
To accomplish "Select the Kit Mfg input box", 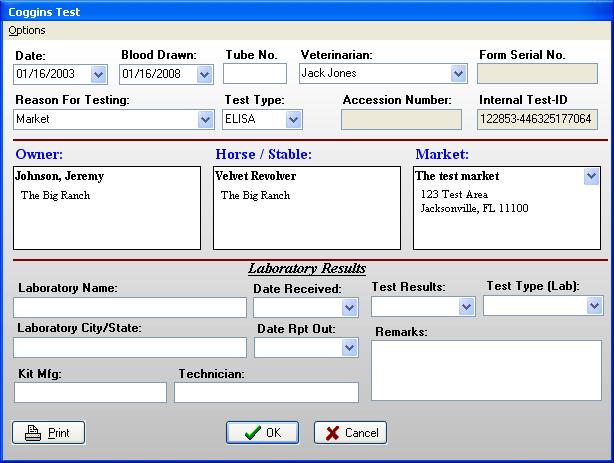I will pyautogui.click(x=90, y=393).
